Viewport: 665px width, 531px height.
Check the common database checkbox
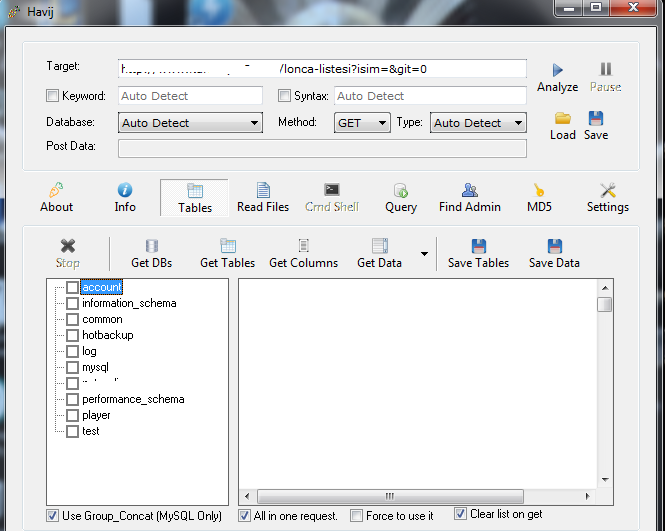(73, 319)
